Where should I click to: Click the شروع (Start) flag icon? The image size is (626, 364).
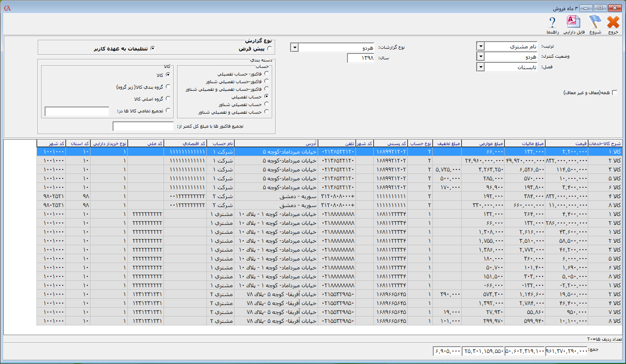click(x=595, y=22)
